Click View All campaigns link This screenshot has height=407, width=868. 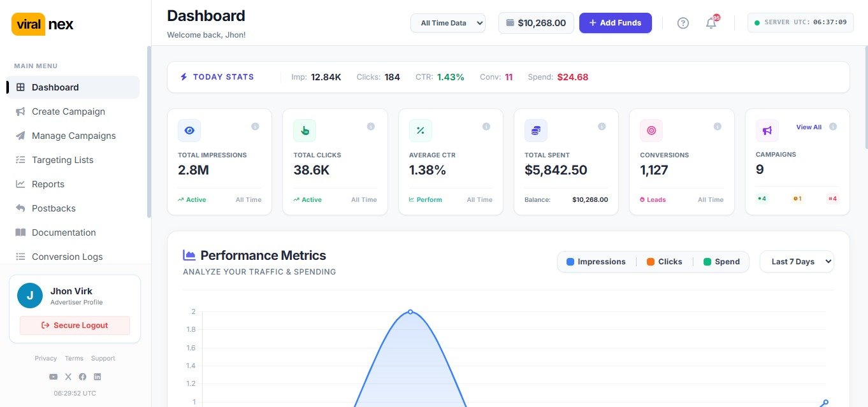pyautogui.click(x=809, y=127)
